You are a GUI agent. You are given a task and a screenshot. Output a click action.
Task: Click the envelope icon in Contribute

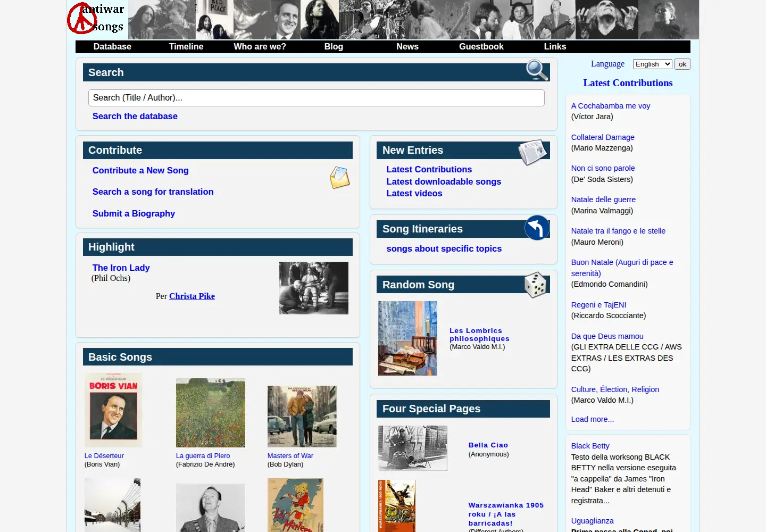tap(339, 178)
